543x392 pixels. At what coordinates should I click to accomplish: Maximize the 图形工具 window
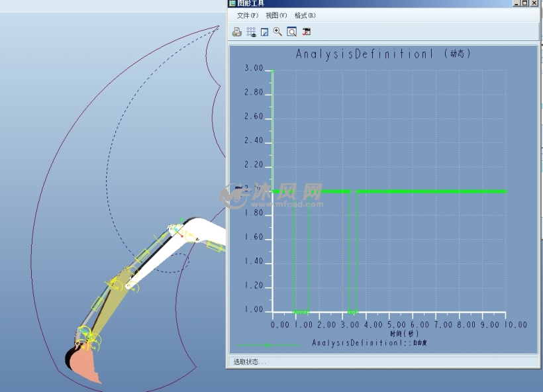[525, 3]
